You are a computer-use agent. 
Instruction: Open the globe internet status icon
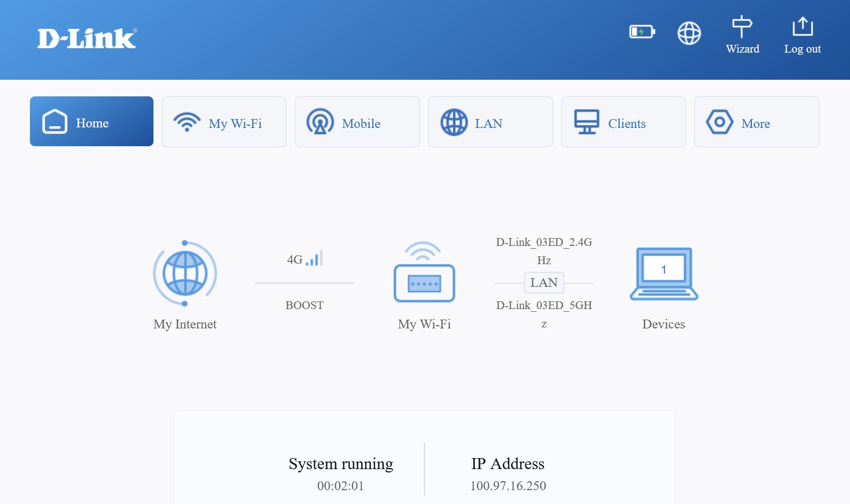[x=689, y=33]
